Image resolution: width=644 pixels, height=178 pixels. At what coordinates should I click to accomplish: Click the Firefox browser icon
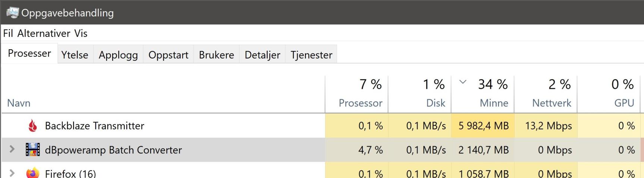[33, 173]
